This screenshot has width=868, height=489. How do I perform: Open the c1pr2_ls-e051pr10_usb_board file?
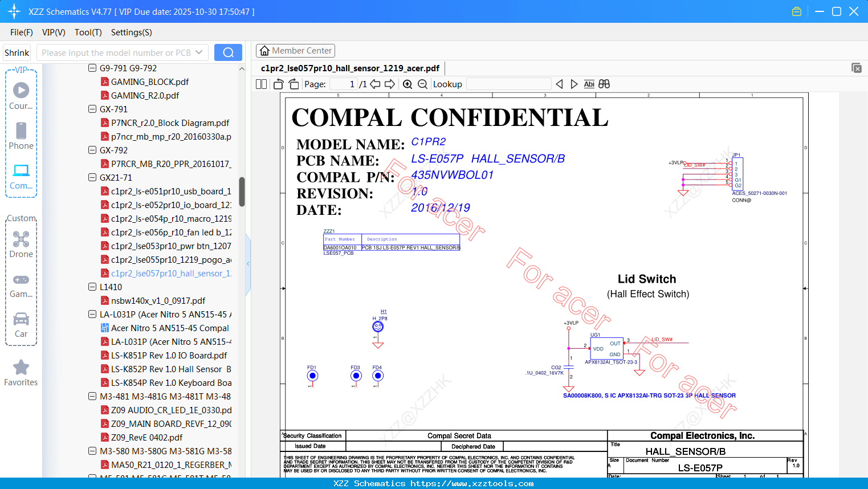171,191
